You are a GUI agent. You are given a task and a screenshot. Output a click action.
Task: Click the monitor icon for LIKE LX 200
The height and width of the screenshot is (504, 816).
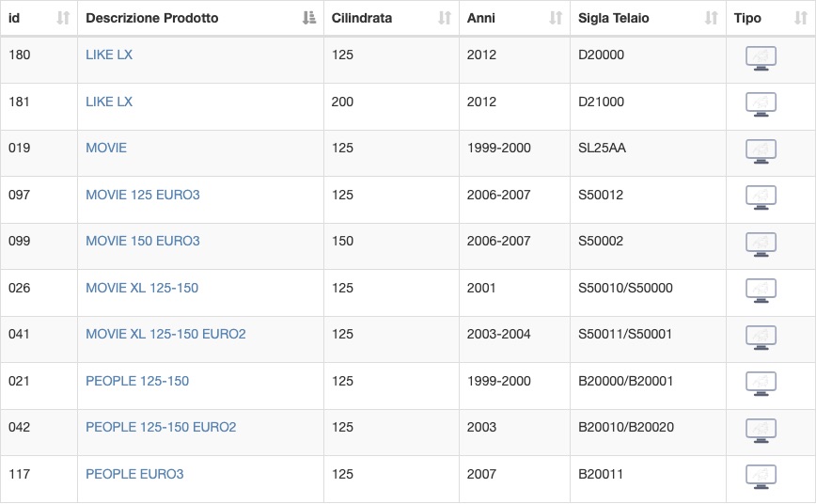761,104
